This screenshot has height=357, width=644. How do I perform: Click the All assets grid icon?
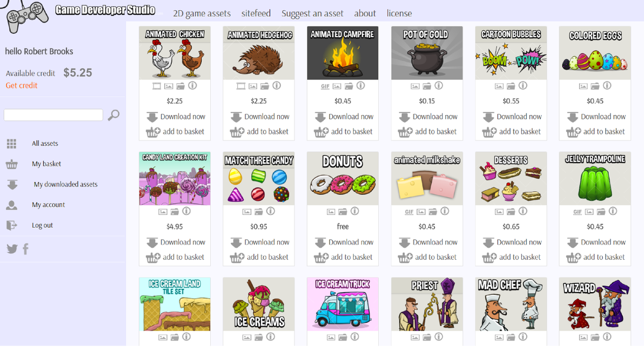[x=11, y=144]
